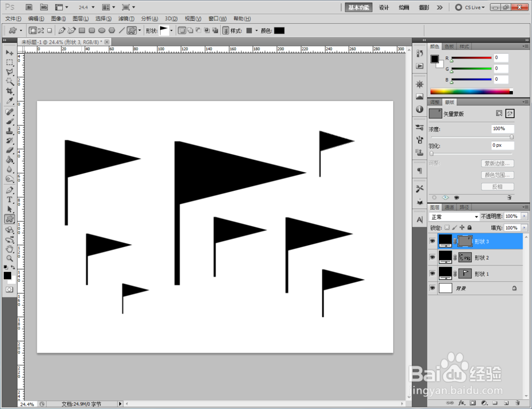The image size is (532, 409).
Task: Enable Fill Pixels mode
Action: click(49, 30)
